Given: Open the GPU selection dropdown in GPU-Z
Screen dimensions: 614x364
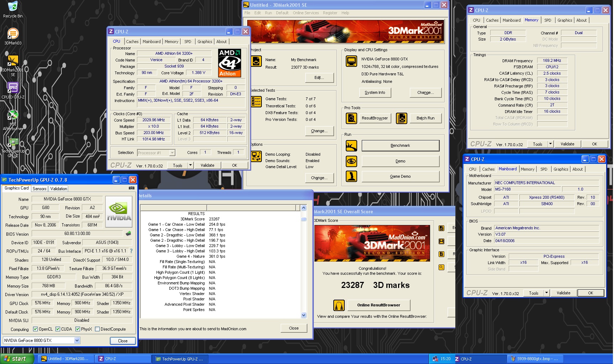Looking at the screenshot, I should point(77,341).
